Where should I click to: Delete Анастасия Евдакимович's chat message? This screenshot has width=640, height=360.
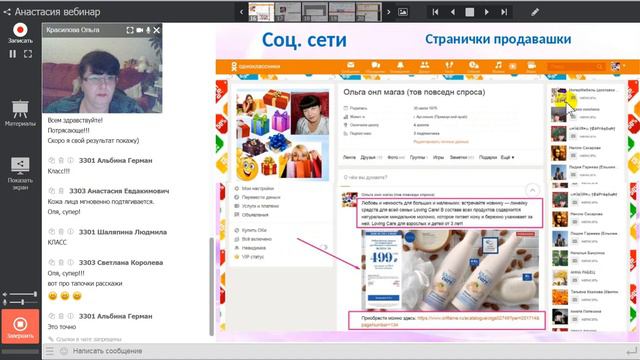click(x=61, y=191)
